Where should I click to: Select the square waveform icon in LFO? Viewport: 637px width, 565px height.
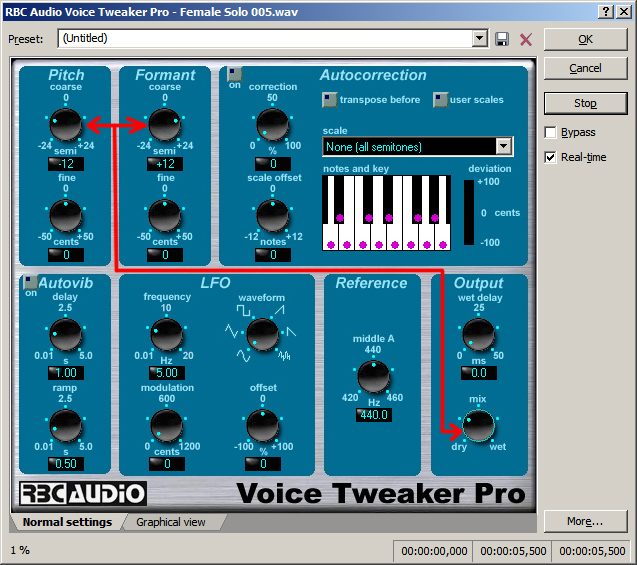(243, 311)
